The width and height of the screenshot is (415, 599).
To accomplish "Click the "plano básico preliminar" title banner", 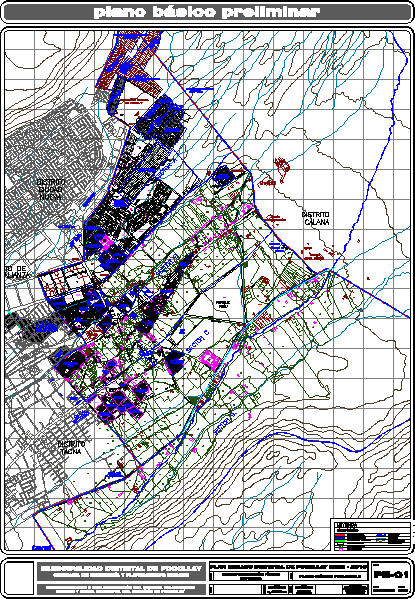I will [x=207, y=12].
